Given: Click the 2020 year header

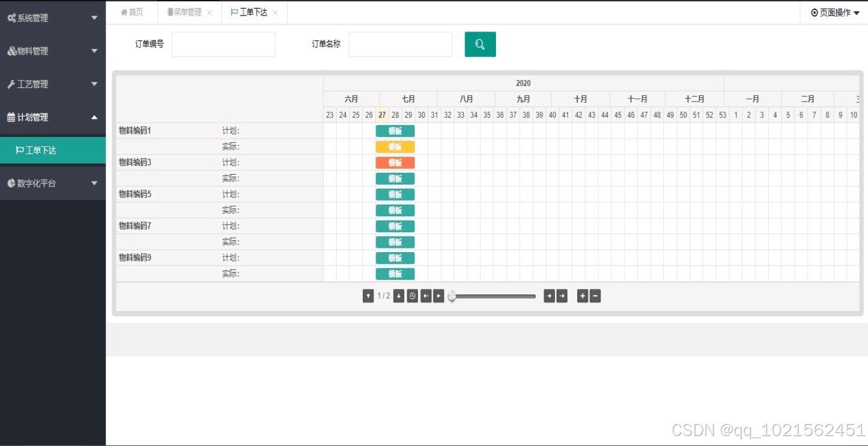Looking at the screenshot, I should click(523, 84).
